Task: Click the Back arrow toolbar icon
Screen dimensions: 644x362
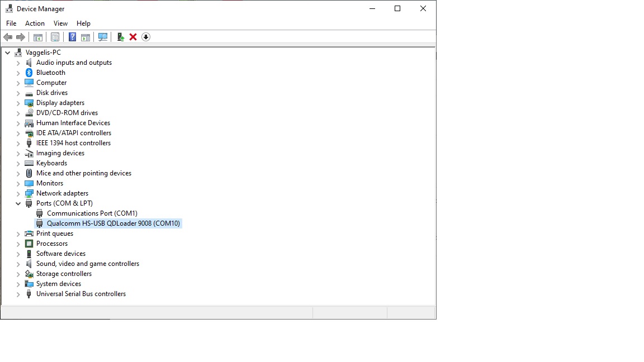Action: (8, 37)
